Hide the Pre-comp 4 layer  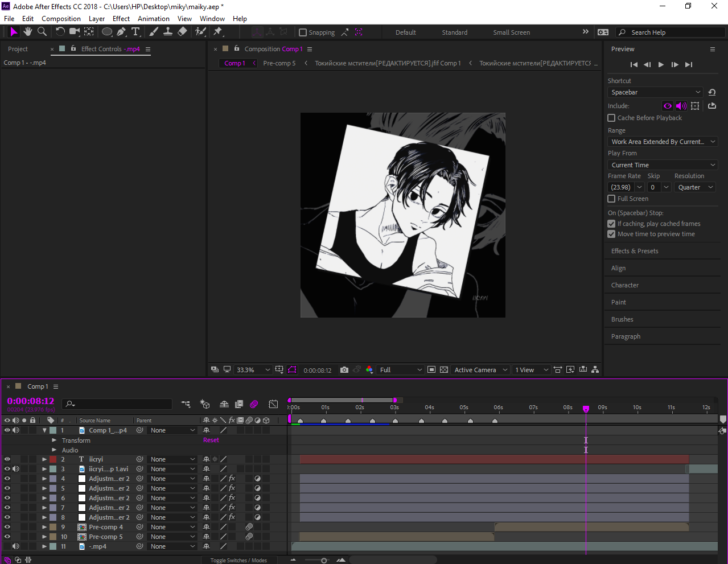7,527
